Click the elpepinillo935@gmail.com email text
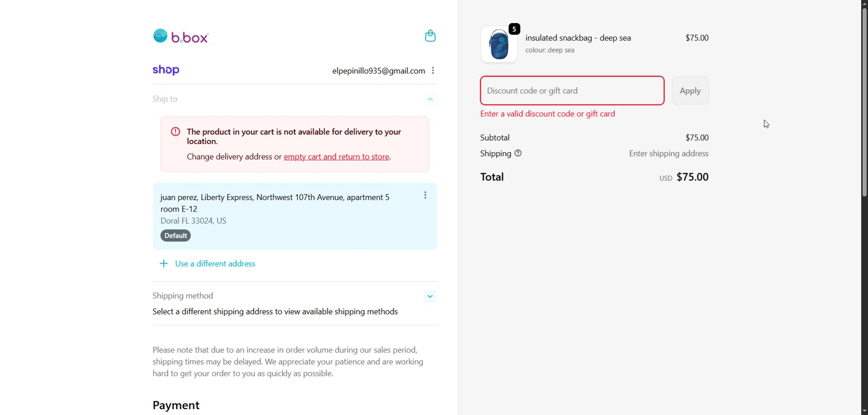The width and height of the screenshot is (868, 415). 378,71
